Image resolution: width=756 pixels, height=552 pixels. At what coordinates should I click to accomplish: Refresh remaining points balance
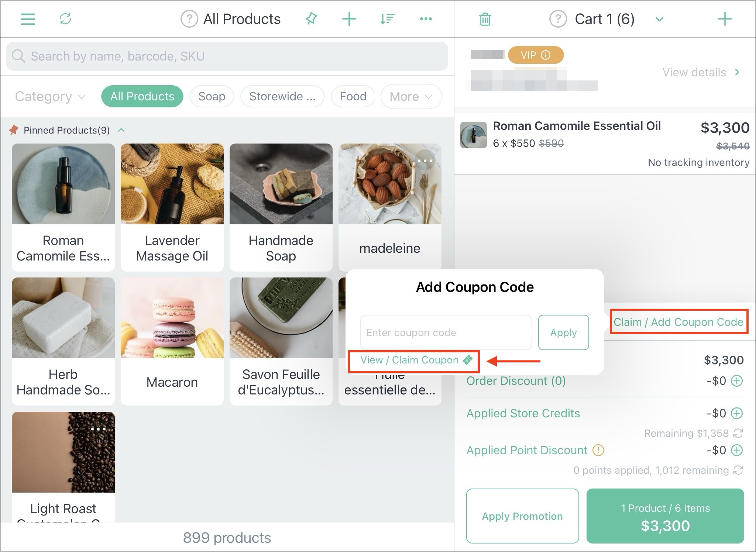tap(738, 470)
